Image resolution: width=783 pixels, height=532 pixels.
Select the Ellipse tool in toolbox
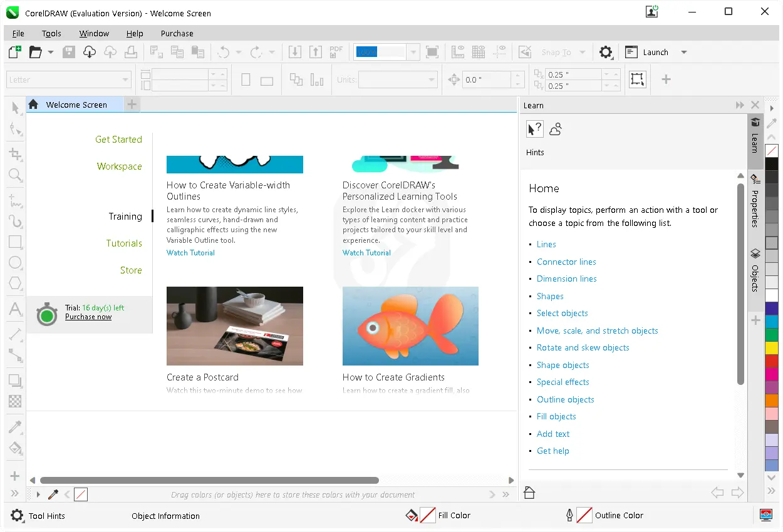(16, 263)
